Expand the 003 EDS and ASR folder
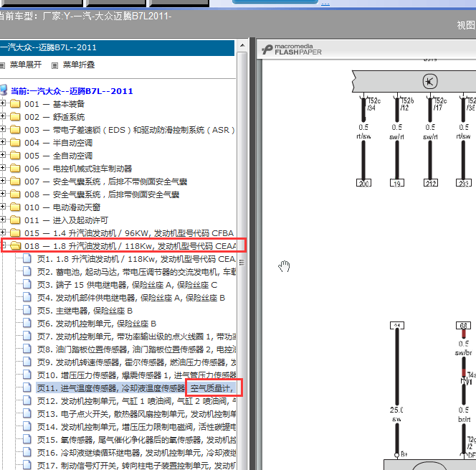The width and height of the screenshot is (476, 470). [x=2, y=129]
